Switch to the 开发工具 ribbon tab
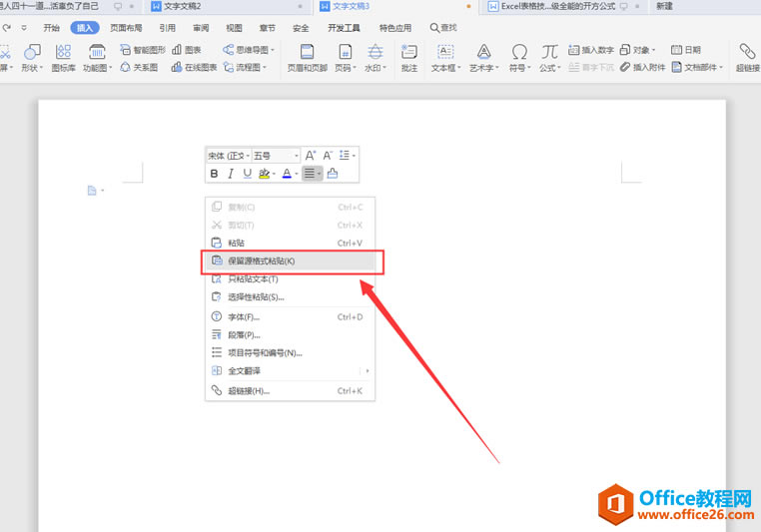 click(344, 28)
